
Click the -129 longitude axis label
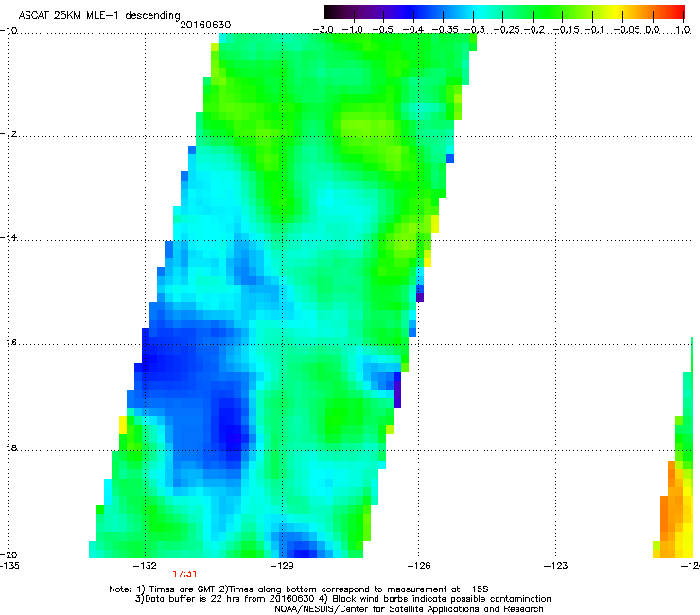click(x=282, y=566)
